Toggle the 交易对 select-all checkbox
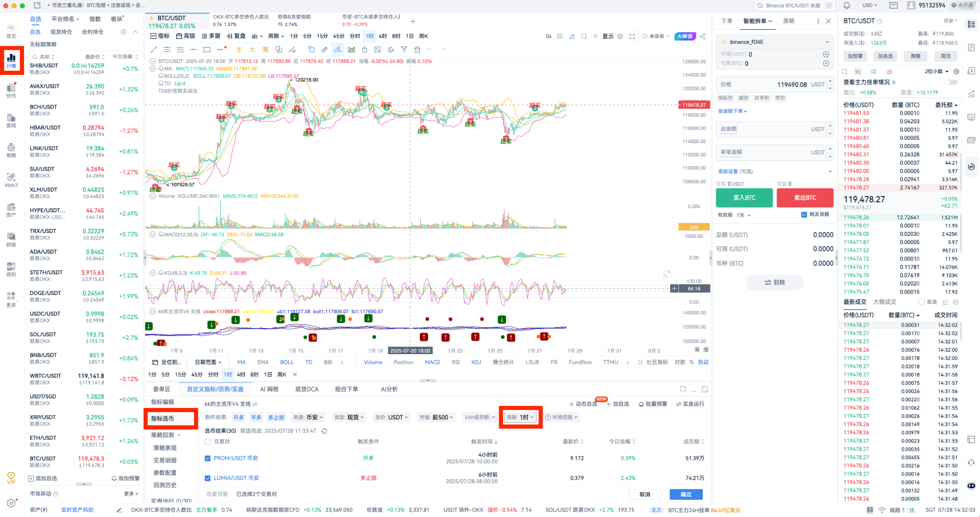The width and height of the screenshot is (980, 517). point(208,442)
